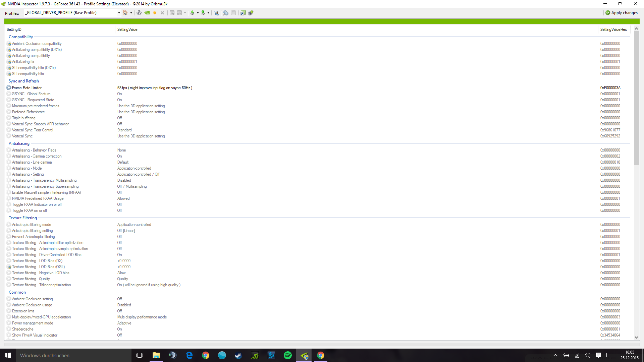Click the gray X delete profile icon

(x=162, y=13)
